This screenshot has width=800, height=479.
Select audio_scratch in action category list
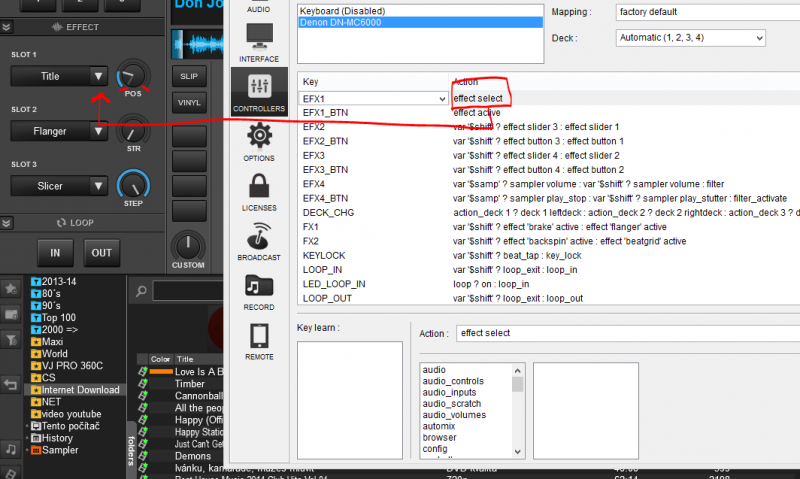(x=452, y=404)
